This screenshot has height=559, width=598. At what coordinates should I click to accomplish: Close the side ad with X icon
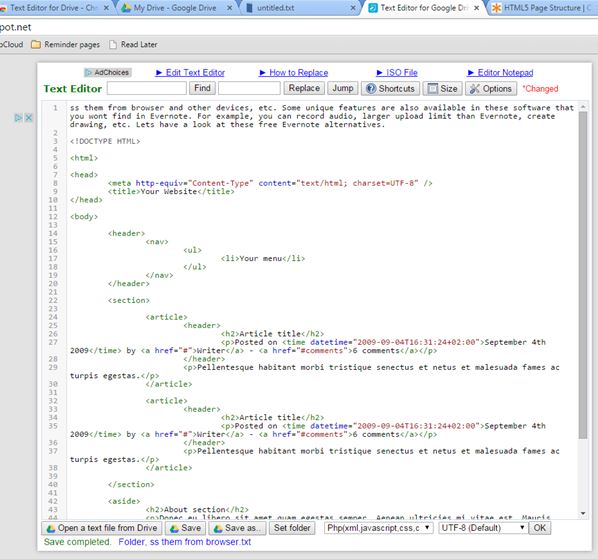(28, 118)
